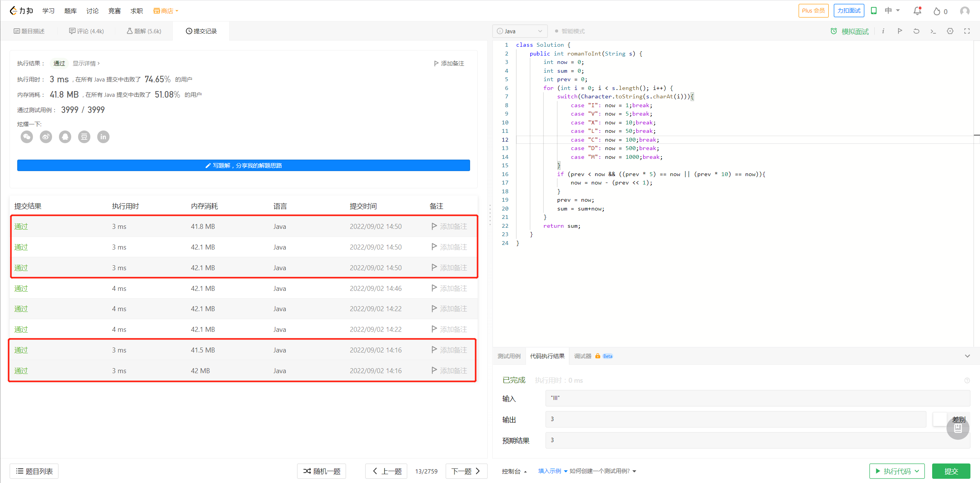Open editor settings gear icon

click(950, 31)
